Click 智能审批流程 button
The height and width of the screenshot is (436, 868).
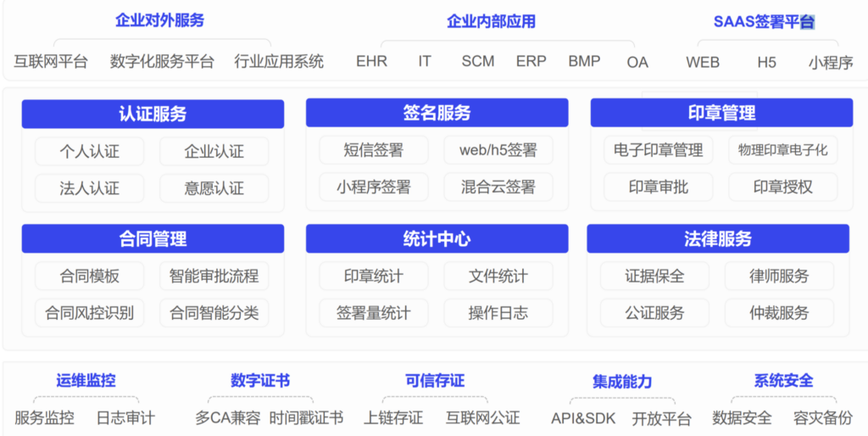coord(214,277)
